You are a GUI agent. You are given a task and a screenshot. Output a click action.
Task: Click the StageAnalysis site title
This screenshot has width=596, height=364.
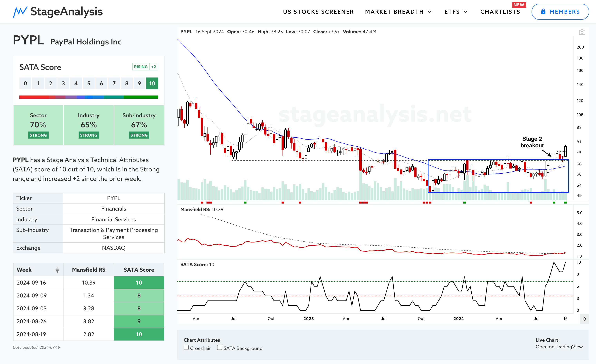pos(67,12)
